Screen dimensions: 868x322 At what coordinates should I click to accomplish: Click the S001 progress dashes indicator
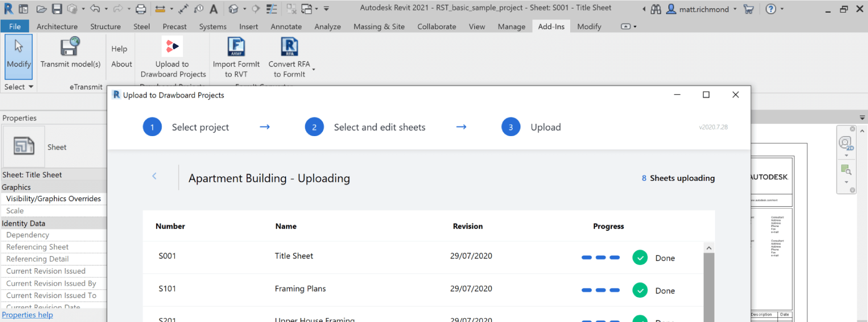(601, 257)
